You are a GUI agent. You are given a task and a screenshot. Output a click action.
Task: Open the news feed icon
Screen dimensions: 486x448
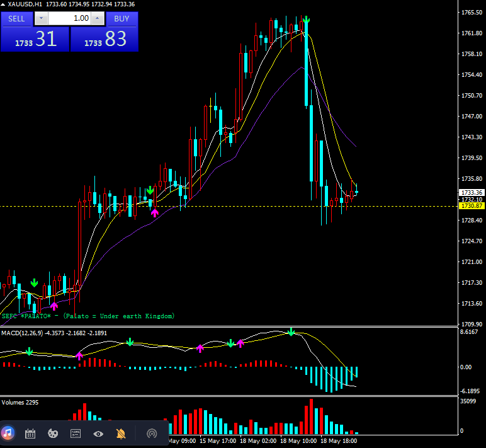coord(76,434)
